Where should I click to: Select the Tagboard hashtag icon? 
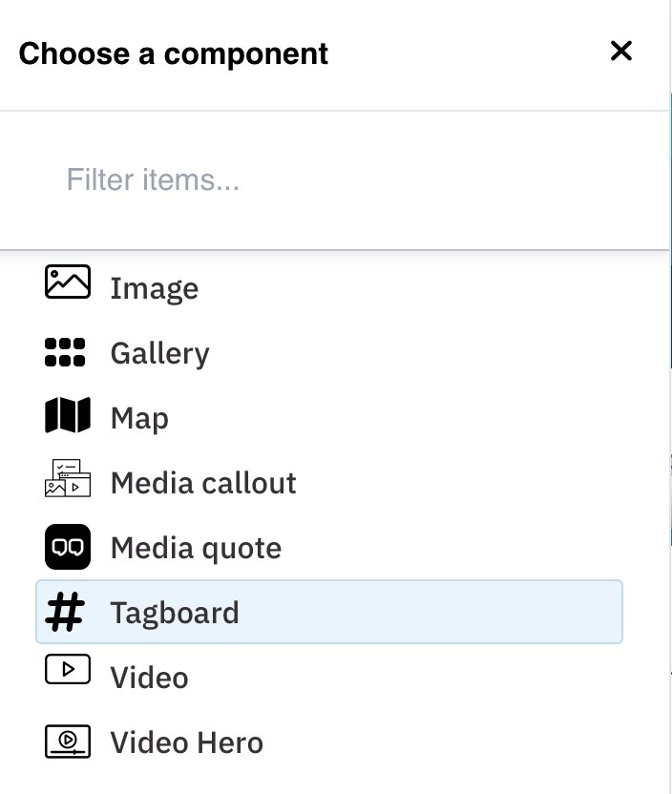pyautogui.click(x=66, y=611)
